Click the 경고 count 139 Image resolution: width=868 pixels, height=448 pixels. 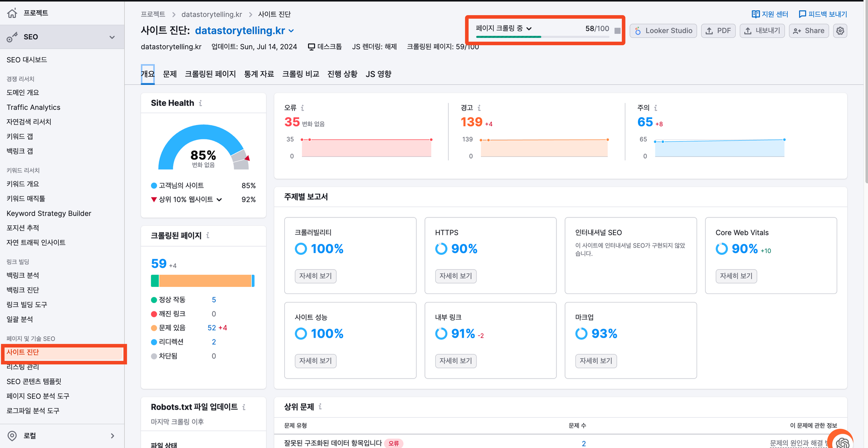coord(472,122)
